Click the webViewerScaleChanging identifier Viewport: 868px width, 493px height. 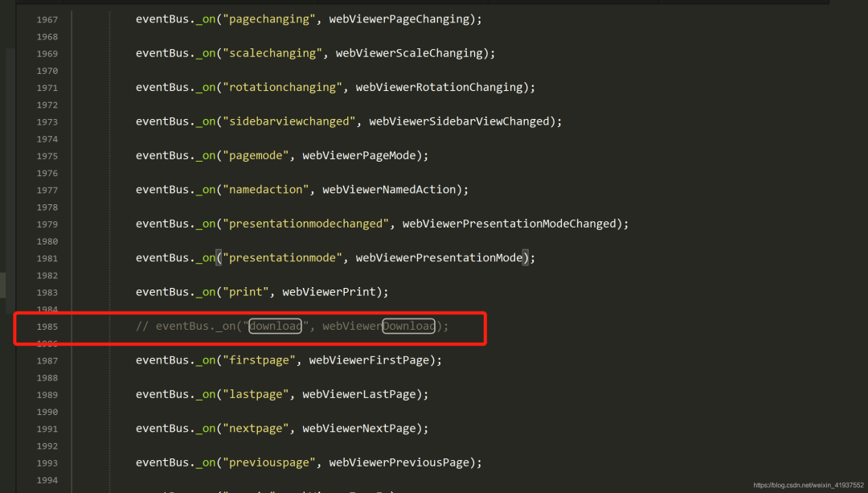tap(409, 53)
